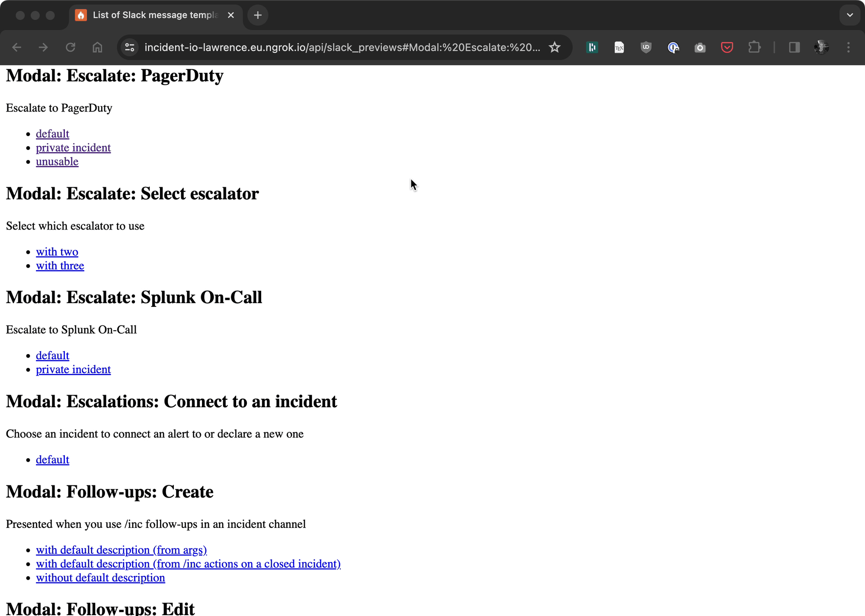Screen dimensions: 865x616
Task: Expand the tab search dropdown chevron
Action: (849, 15)
